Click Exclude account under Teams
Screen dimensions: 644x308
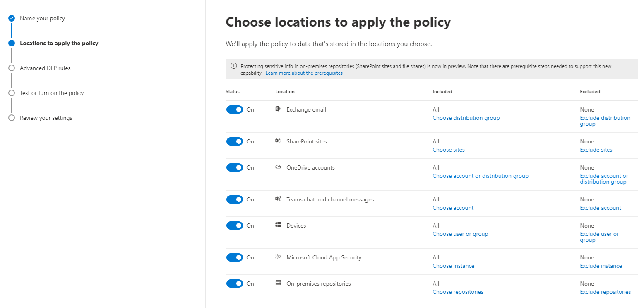click(x=600, y=207)
